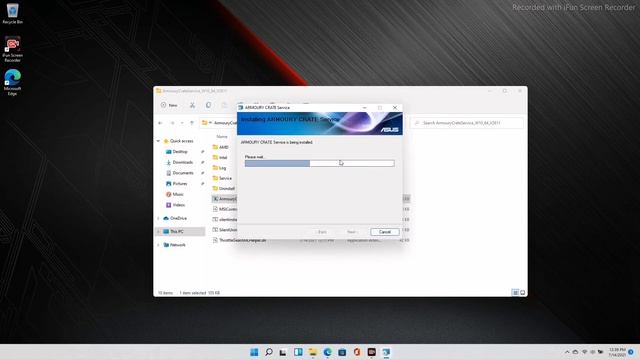Open taskbar Search

(x=269, y=352)
